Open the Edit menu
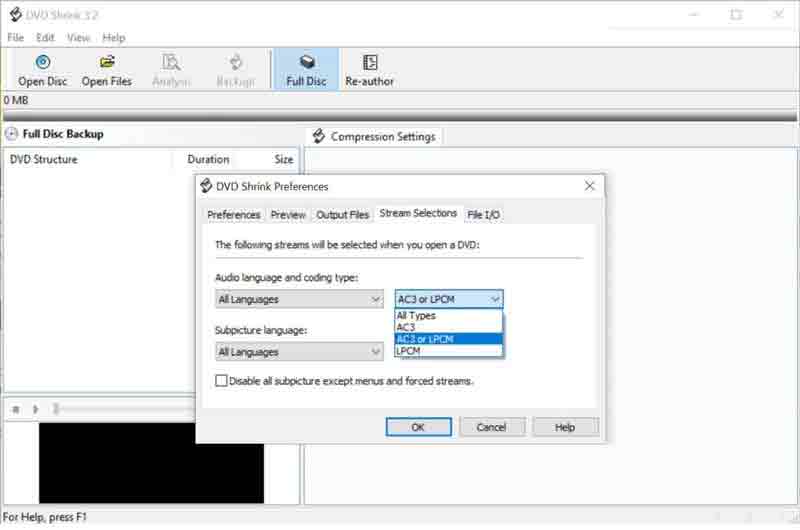Viewport: 800px width, 530px height. pyautogui.click(x=45, y=38)
